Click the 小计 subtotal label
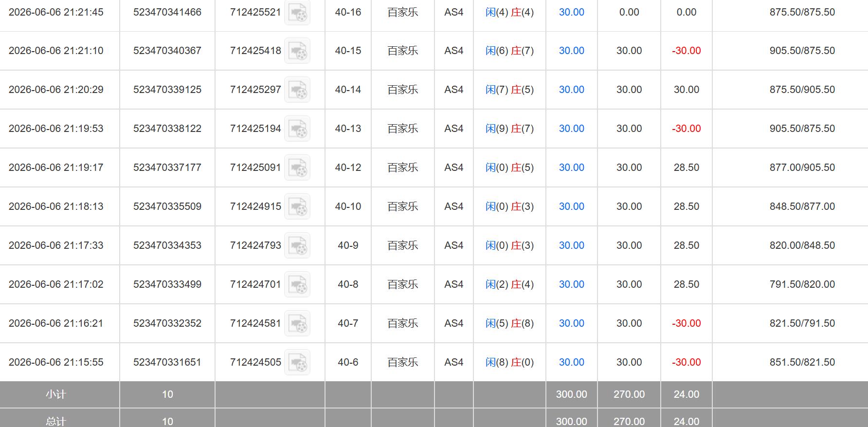Screen dimensions: 868x427 (x=55, y=394)
